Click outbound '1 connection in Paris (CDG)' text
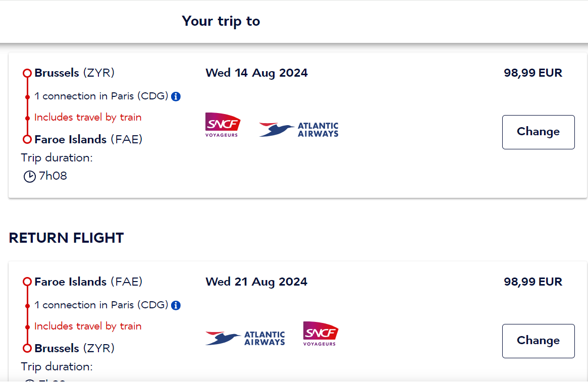The image size is (588, 385). [101, 96]
